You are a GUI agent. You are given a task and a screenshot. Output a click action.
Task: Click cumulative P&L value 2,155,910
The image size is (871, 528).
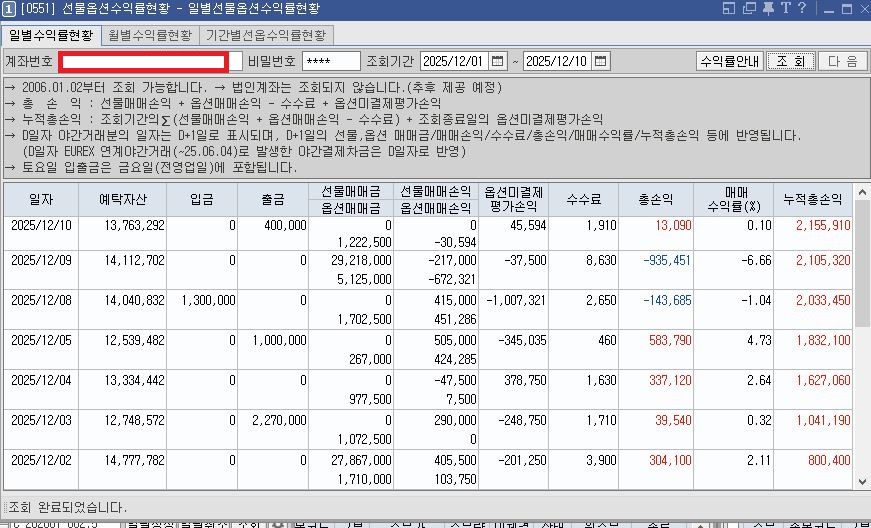coord(823,225)
